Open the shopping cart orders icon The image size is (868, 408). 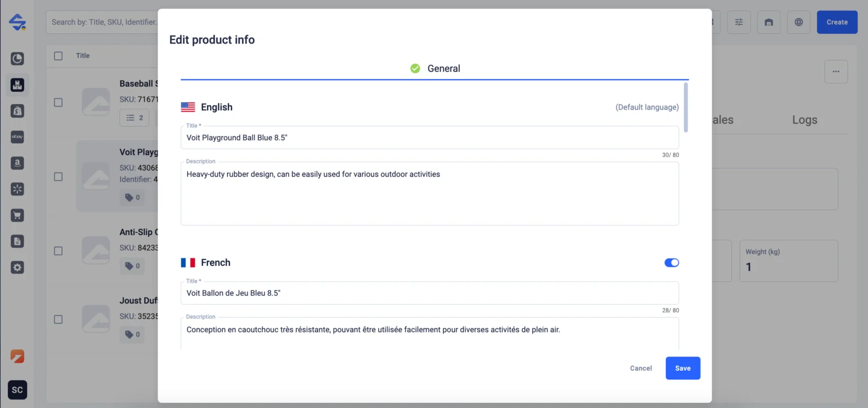pos(18,215)
